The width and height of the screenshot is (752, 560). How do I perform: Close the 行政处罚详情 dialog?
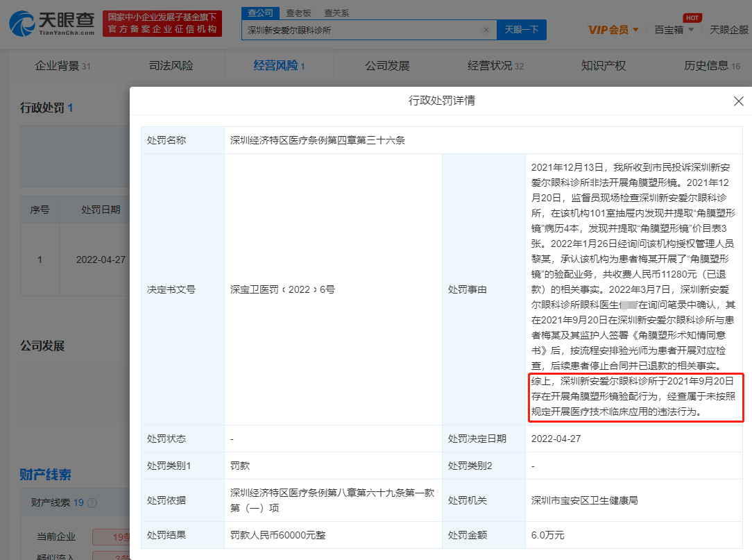click(x=739, y=101)
